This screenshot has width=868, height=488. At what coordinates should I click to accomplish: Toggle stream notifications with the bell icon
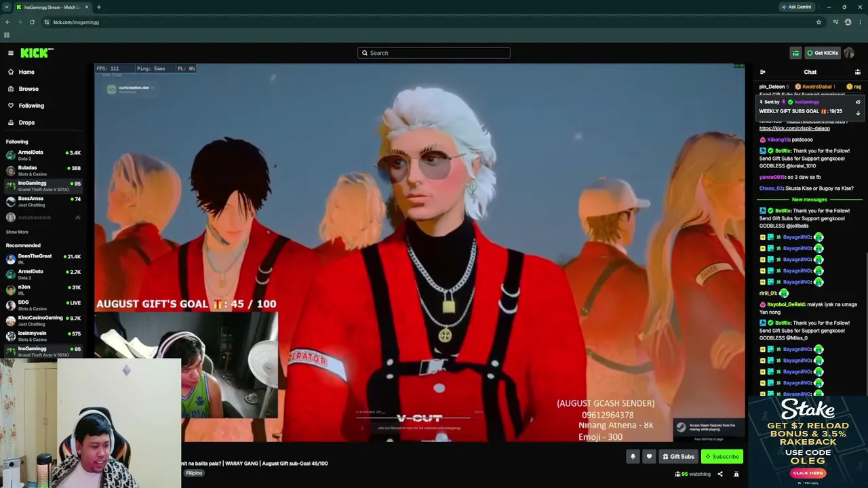click(x=633, y=456)
